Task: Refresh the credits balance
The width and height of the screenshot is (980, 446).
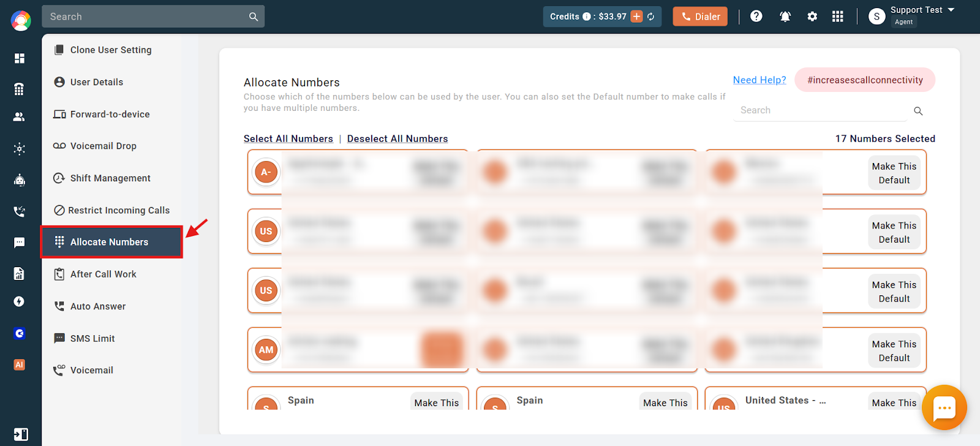Action: click(651, 17)
